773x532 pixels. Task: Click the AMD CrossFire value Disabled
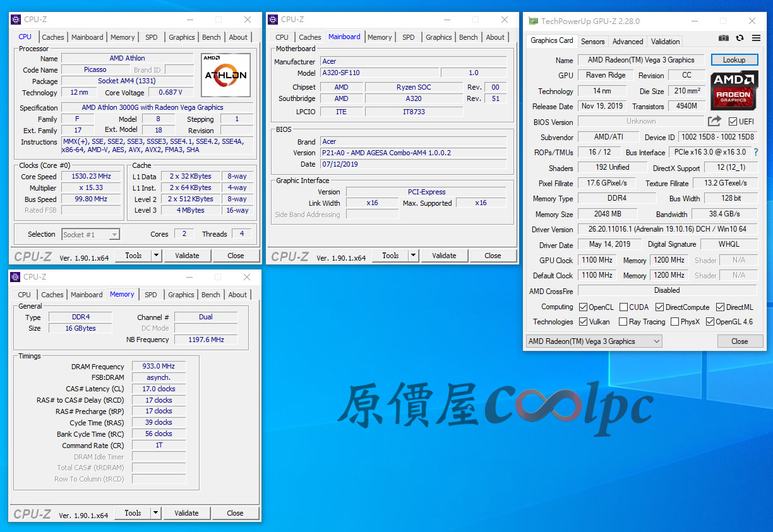click(x=668, y=290)
